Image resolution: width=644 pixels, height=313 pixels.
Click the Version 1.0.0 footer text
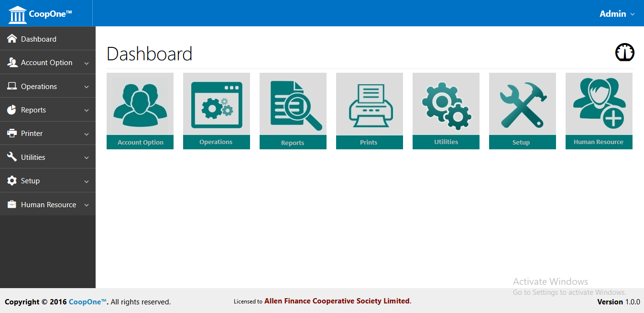pos(619,302)
